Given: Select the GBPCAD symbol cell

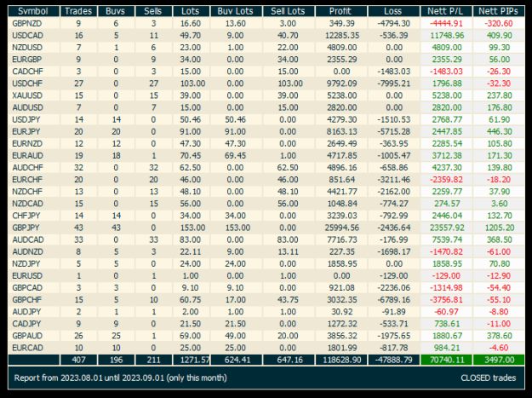Looking at the screenshot, I should pos(33,288).
